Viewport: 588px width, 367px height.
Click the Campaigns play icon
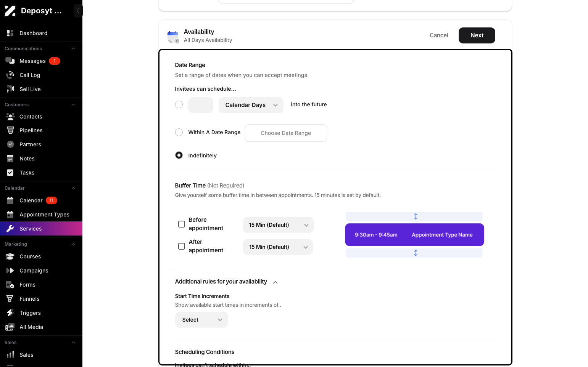point(10,271)
